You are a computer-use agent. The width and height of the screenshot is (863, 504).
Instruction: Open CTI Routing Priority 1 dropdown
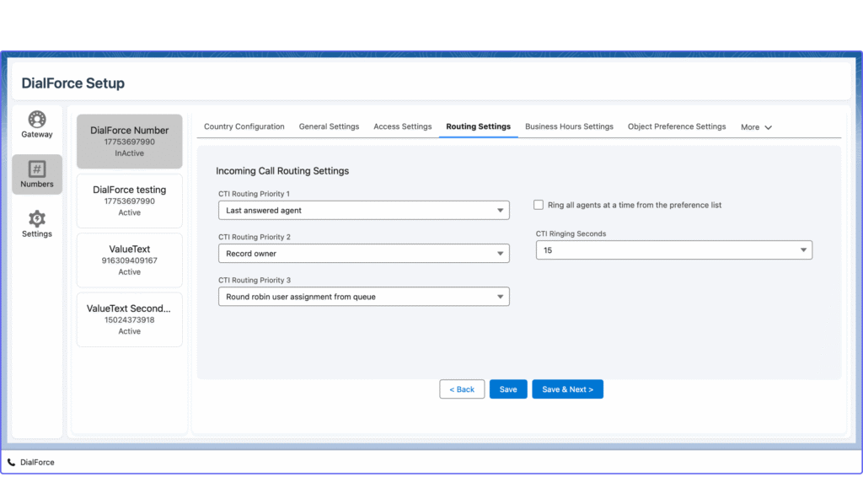[x=364, y=210]
